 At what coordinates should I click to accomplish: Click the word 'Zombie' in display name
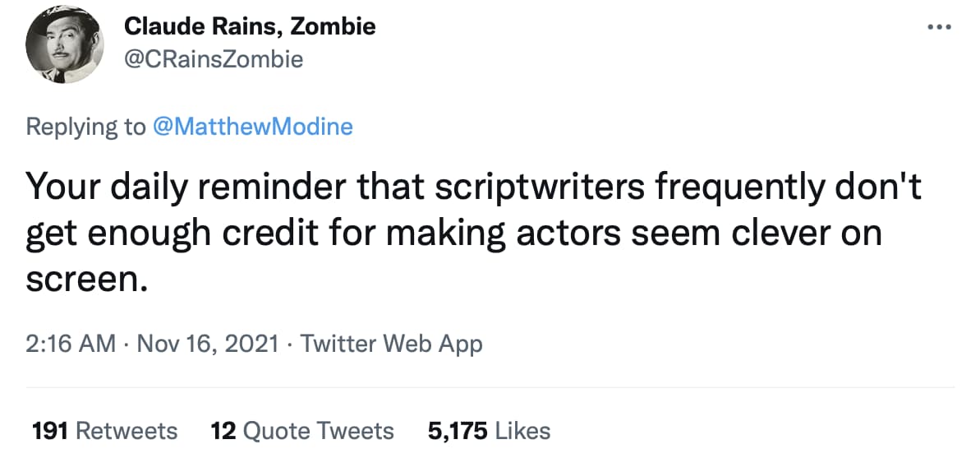334,26
